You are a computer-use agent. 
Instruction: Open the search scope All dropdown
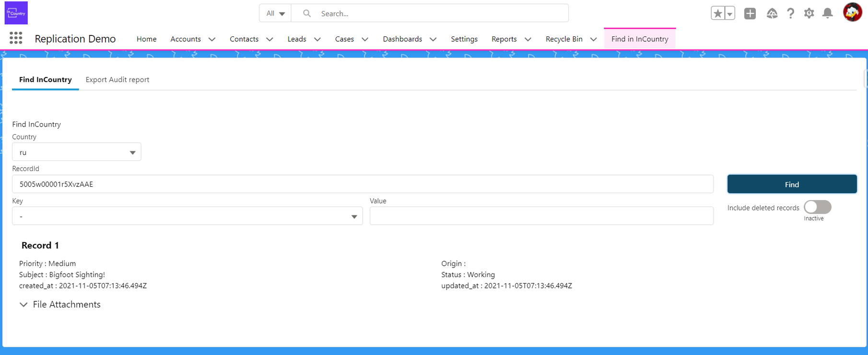pyautogui.click(x=275, y=13)
